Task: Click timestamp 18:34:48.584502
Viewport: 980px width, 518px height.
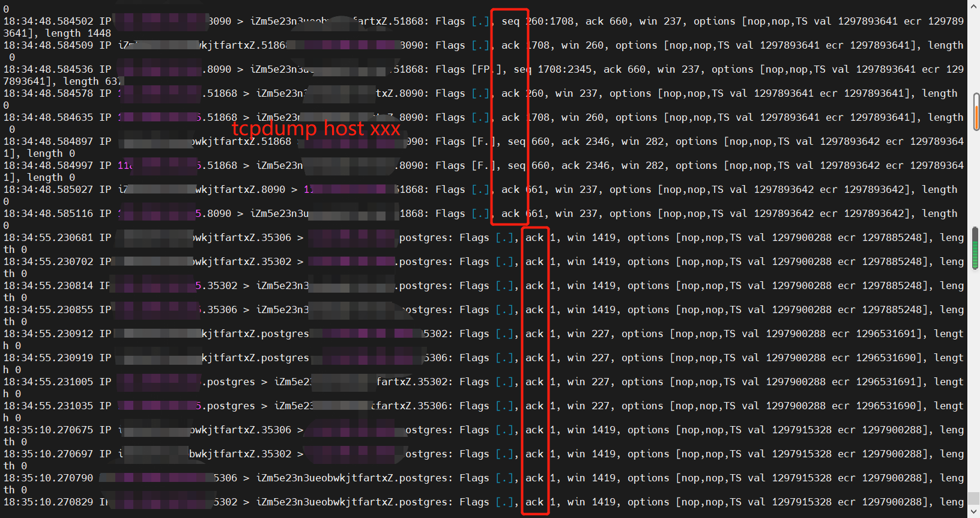Action: point(49,21)
